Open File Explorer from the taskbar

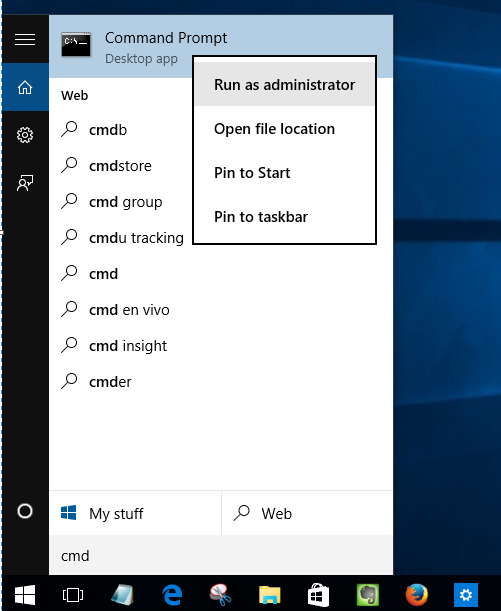(270, 595)
